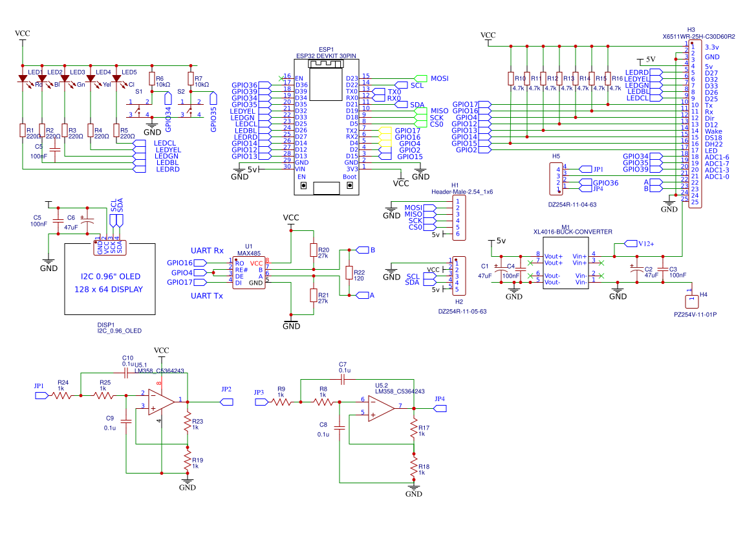Select the LED3 green diode symbol

[65, 79]
